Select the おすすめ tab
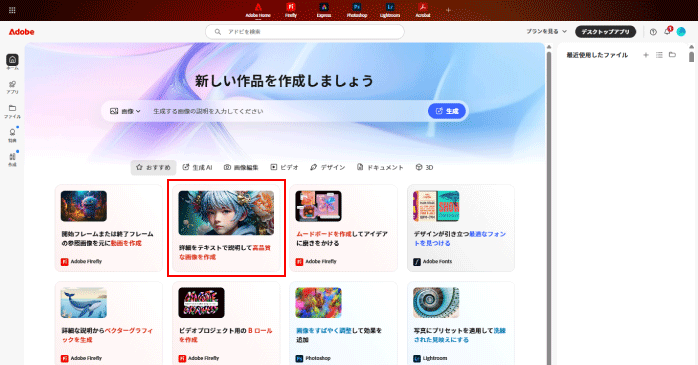 click(x=153, y=167)
